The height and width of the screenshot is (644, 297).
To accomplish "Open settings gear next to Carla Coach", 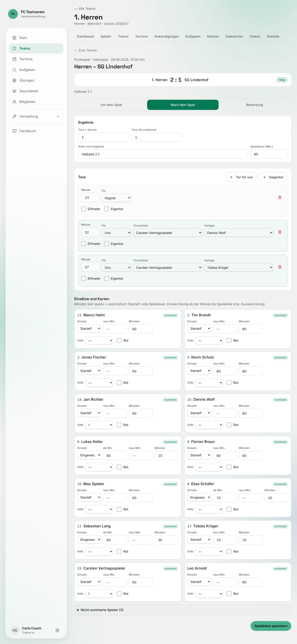I will (57, 630).
